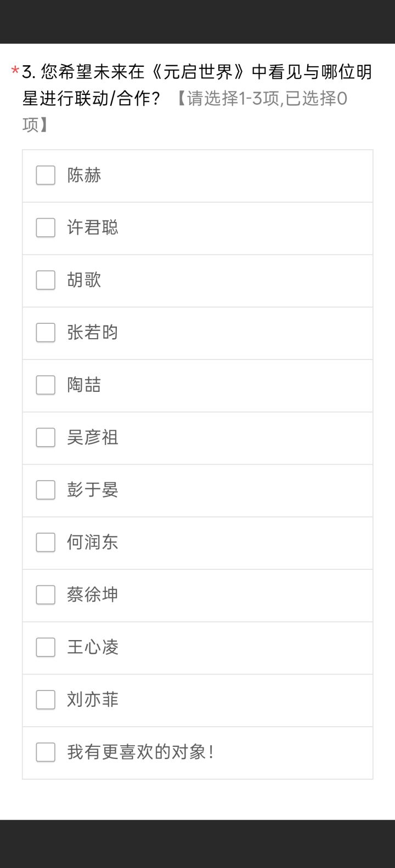
Task: Check the 陈赫 checkbox
Action: pyautogui.click(x=46, y=175)
